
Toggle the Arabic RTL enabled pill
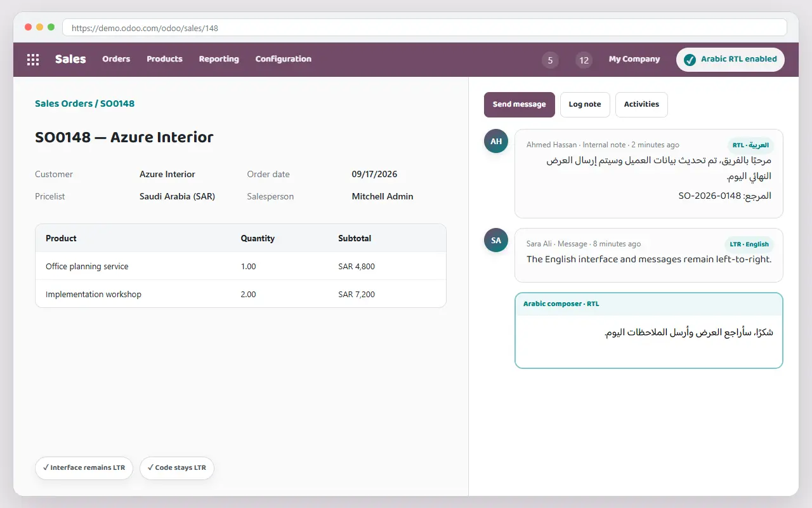[x=730, y=60]
